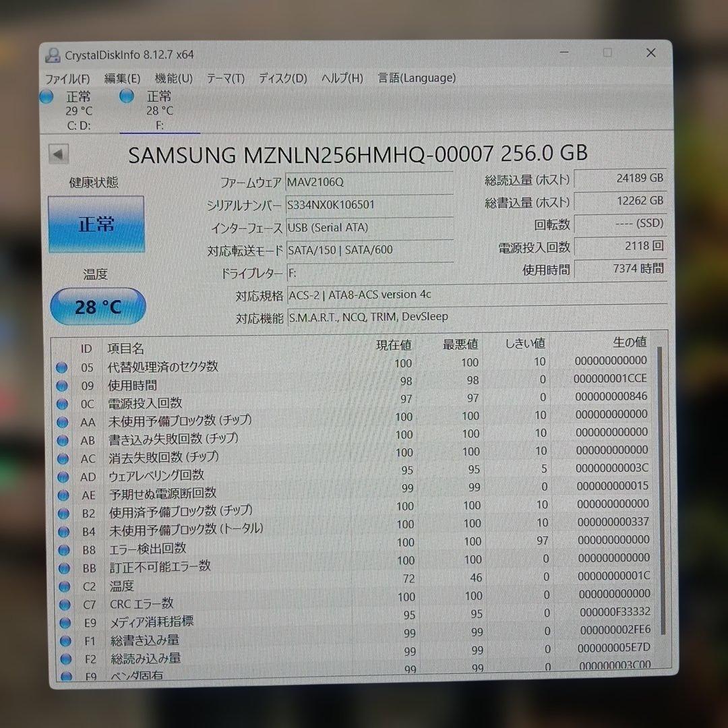Click the status dot beside 代替処理済のセクタ数
Viewport: 728px width, 728px height.
coord(62,367)
